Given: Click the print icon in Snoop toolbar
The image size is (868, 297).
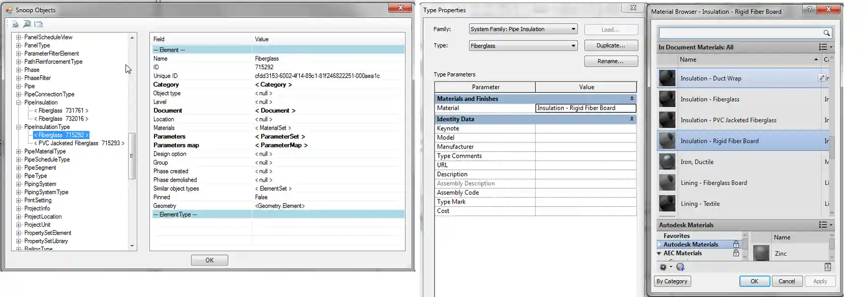Looking at the screenshot, I should click(x=15, y=24).
